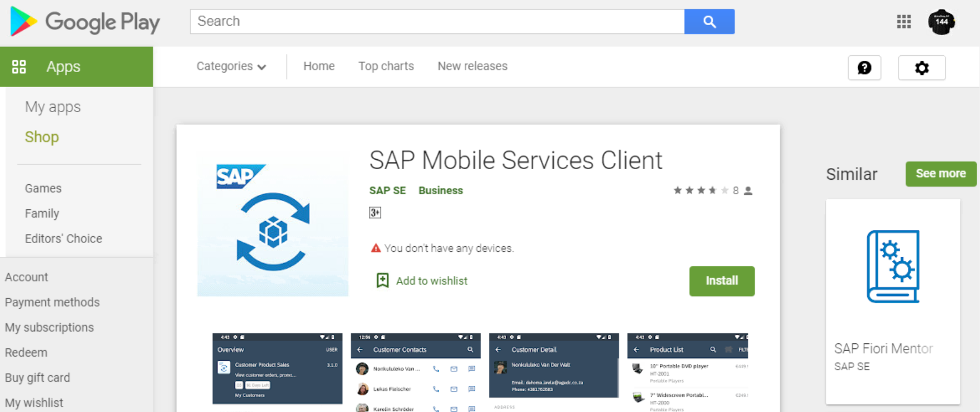
Task: Click the blue search magnifier button
Action: pyautogui.click(x=709, y=22)
